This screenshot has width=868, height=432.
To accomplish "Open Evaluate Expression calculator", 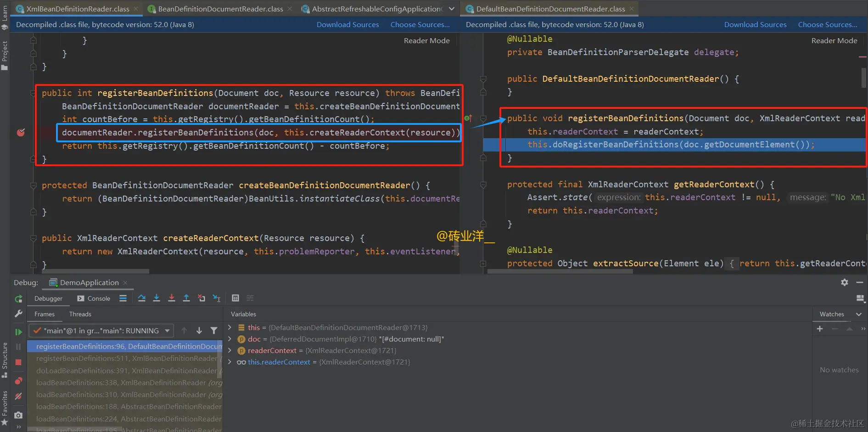I will point(235,298).
